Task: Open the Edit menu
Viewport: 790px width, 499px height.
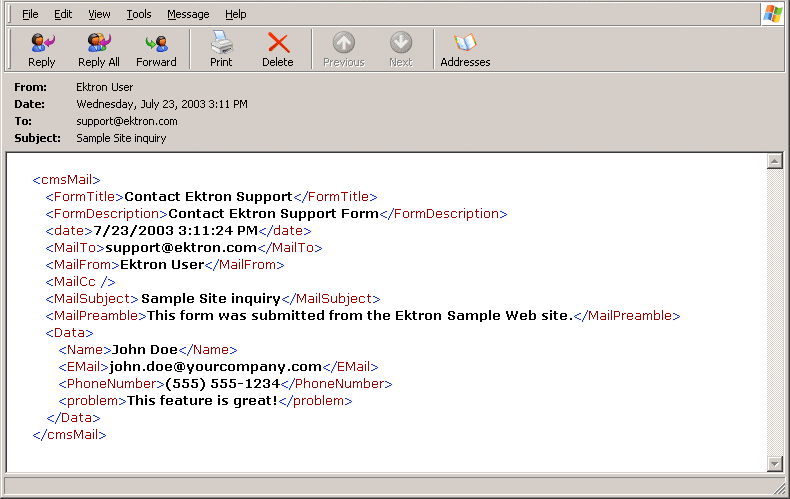Action: point(63,14)
